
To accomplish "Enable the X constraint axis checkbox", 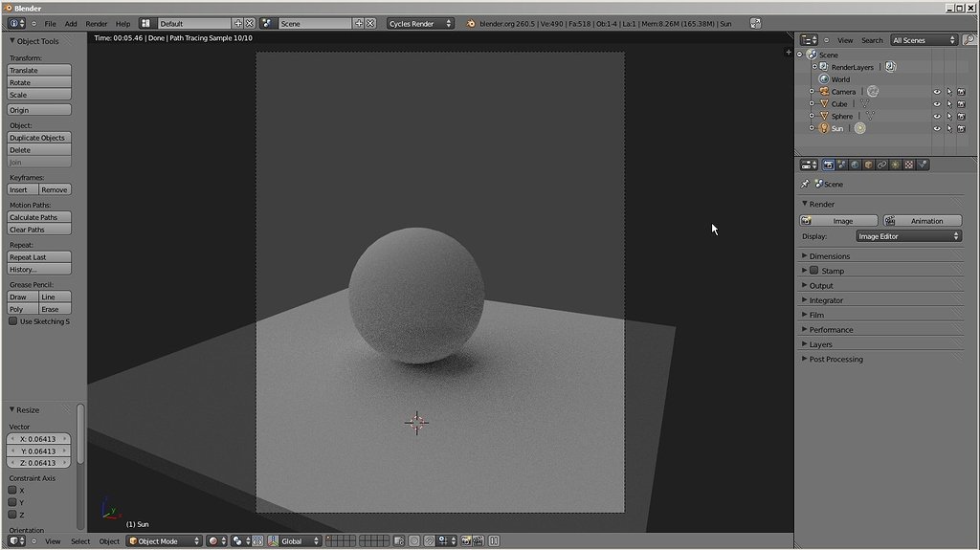I will [11, 490].
